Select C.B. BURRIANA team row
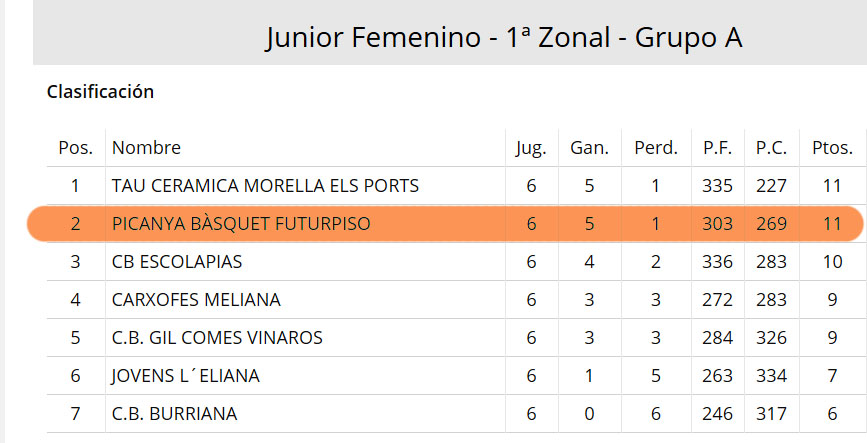 [x=457, y=414]
